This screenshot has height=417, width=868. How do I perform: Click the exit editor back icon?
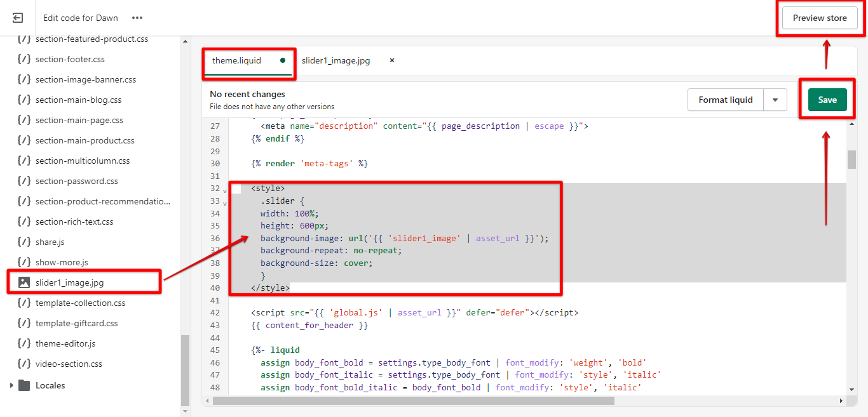(18, 18)
